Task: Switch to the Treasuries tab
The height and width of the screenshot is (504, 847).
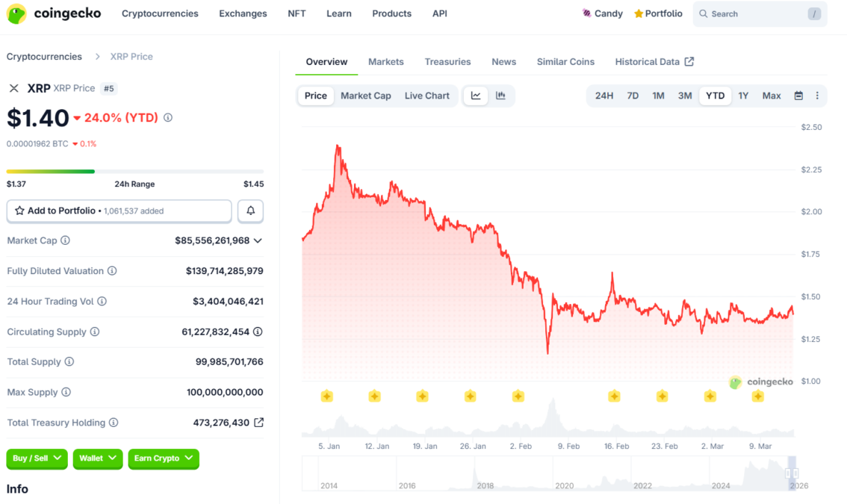Action: tap(447, 61)
